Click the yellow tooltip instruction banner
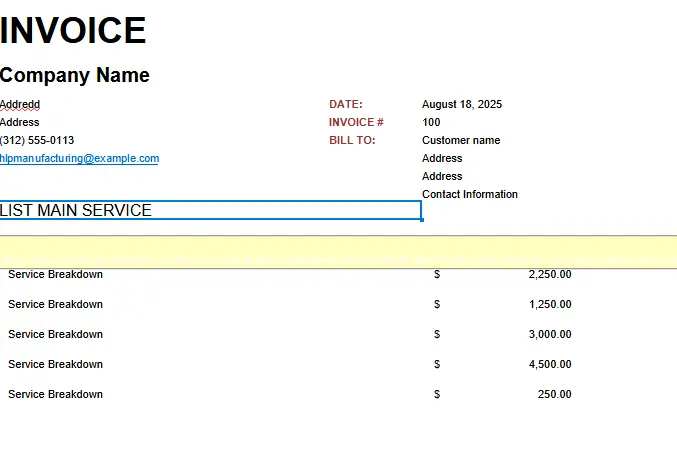The image size is (677, 461). [x=338, y=252]
